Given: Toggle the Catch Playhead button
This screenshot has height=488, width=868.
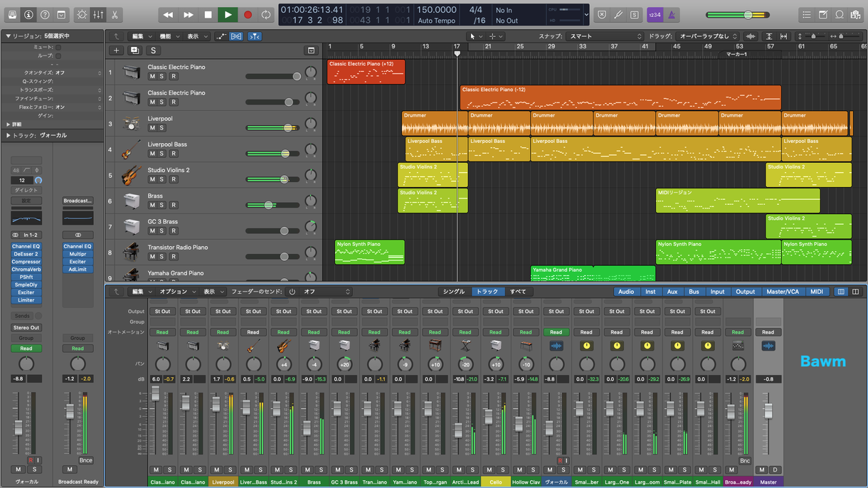Looking at the screenshot, I should click(x=254, y=36).
